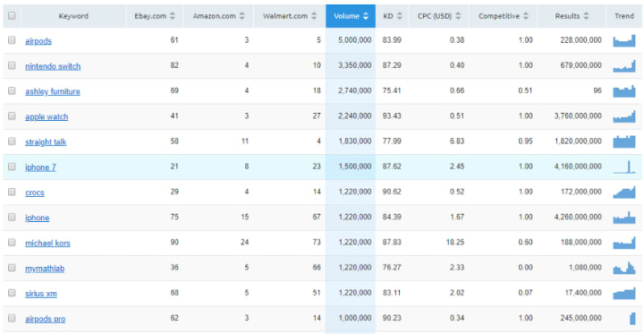
Task: Check the apple watch row checkbox
Action: click(x=12, y=116)
